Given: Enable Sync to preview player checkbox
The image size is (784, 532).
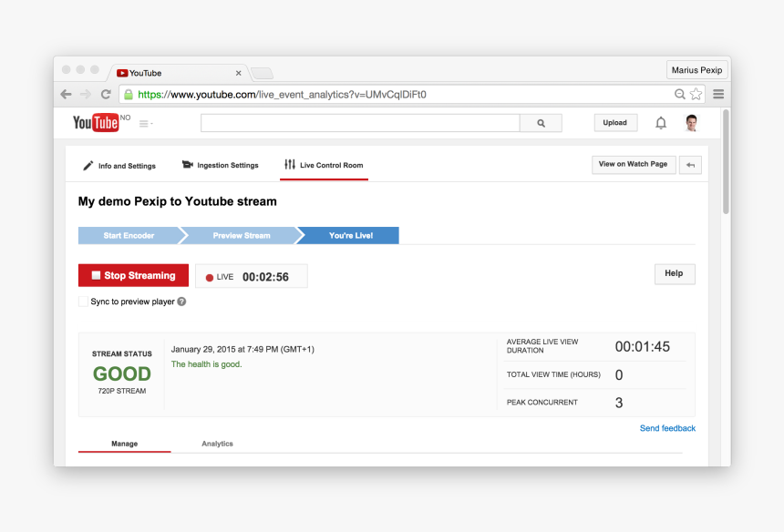Looking at the screenshot, I should (84, 302).
